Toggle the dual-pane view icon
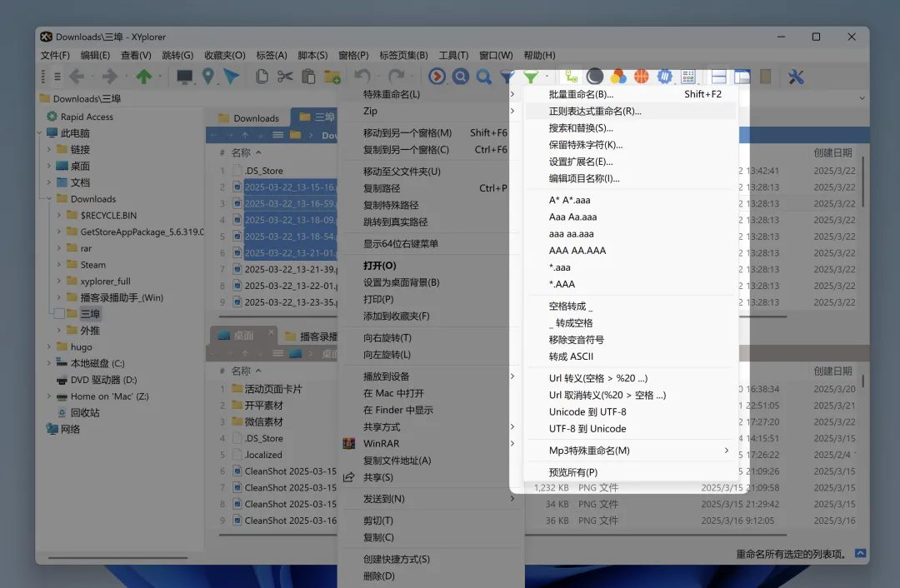The image size is (900, 588). 718,76
